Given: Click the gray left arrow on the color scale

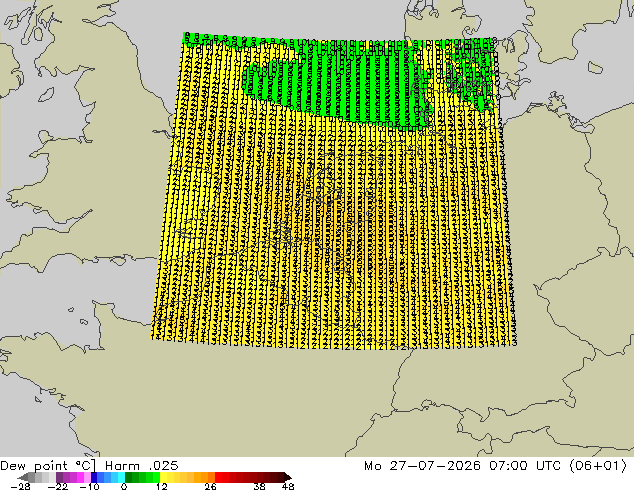Looking at the screenshot, I should 23,477.
